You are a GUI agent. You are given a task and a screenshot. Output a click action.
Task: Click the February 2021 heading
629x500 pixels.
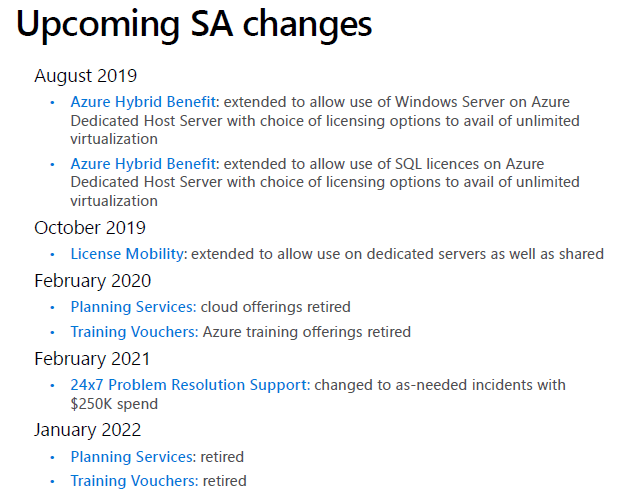93,359
